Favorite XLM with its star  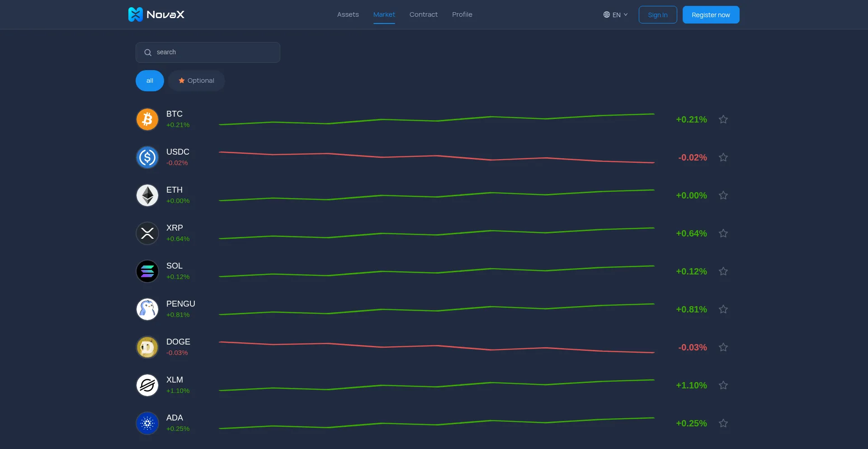click(x=723, y=385)
